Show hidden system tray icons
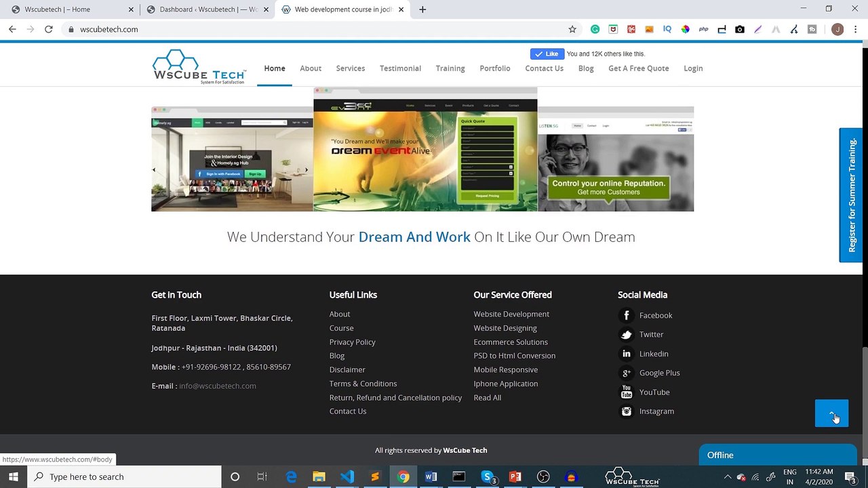The image size is (868, 488). 728,476
